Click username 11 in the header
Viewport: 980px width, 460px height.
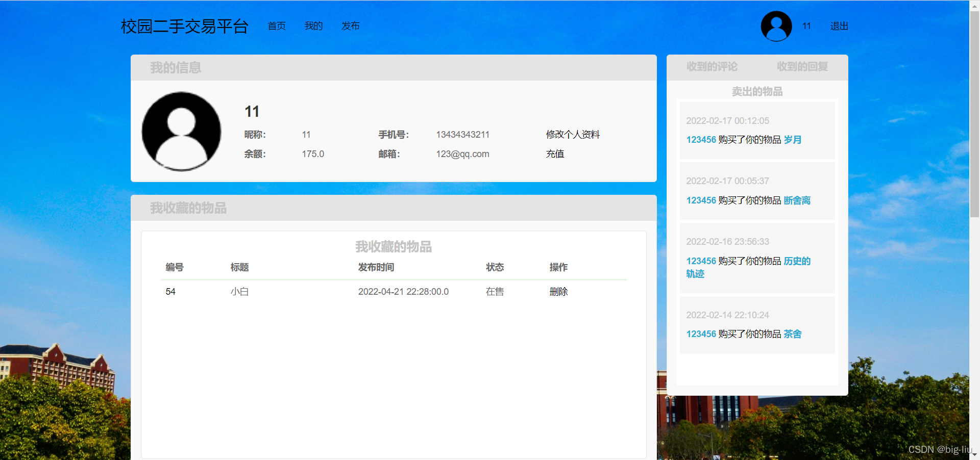coord(806,26)
